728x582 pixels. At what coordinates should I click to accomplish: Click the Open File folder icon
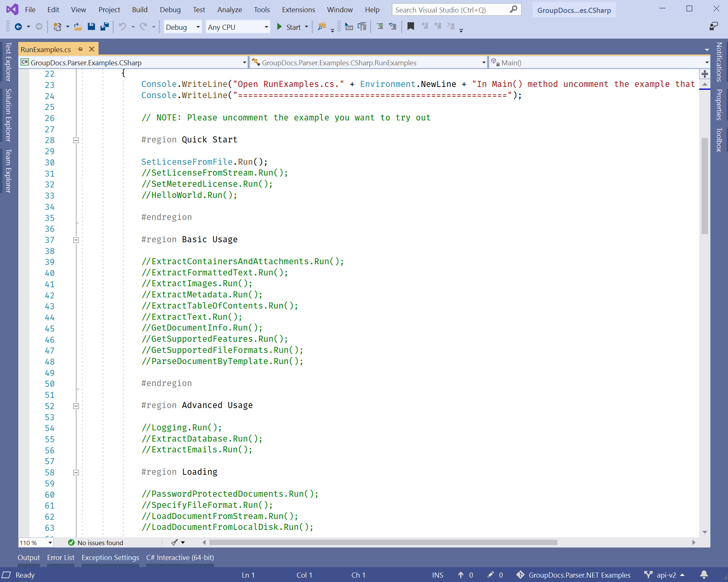[x=78, y=27]
